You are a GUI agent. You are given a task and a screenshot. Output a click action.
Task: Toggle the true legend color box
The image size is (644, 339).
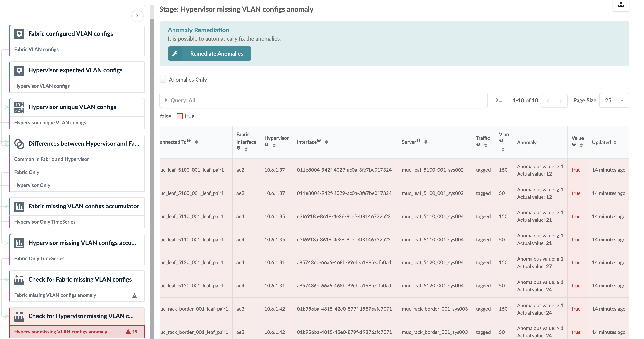[x=179, y=116]
